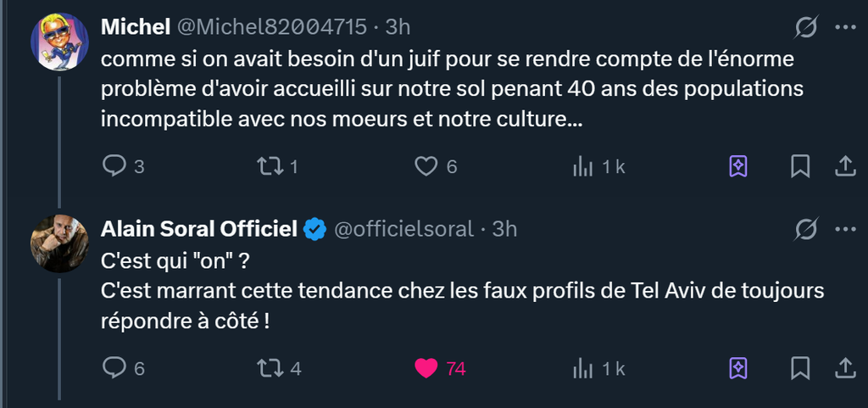The image size is (868, 408).
Task: Reply to Michel's post
Action: [114, 167]
